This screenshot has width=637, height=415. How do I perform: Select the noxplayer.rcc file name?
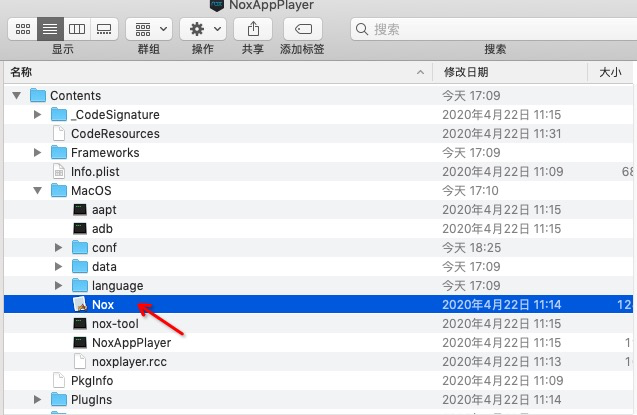[x=129, y=362]
